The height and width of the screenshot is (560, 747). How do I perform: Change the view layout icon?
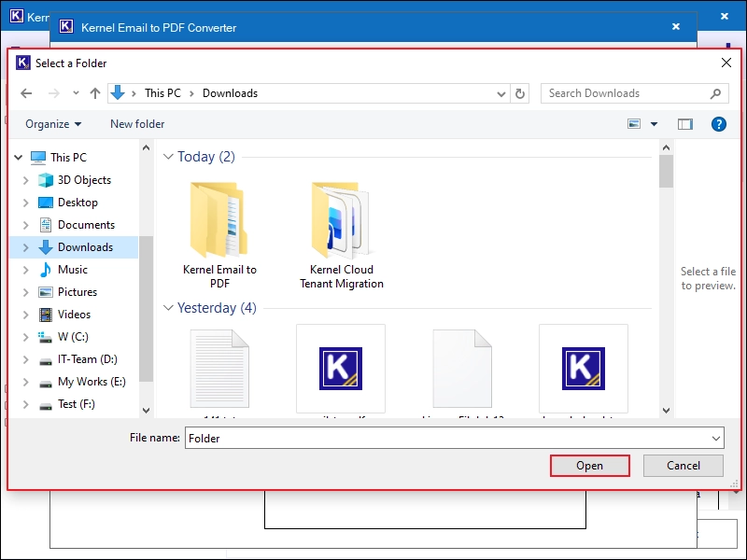click(x=634, y=124)
